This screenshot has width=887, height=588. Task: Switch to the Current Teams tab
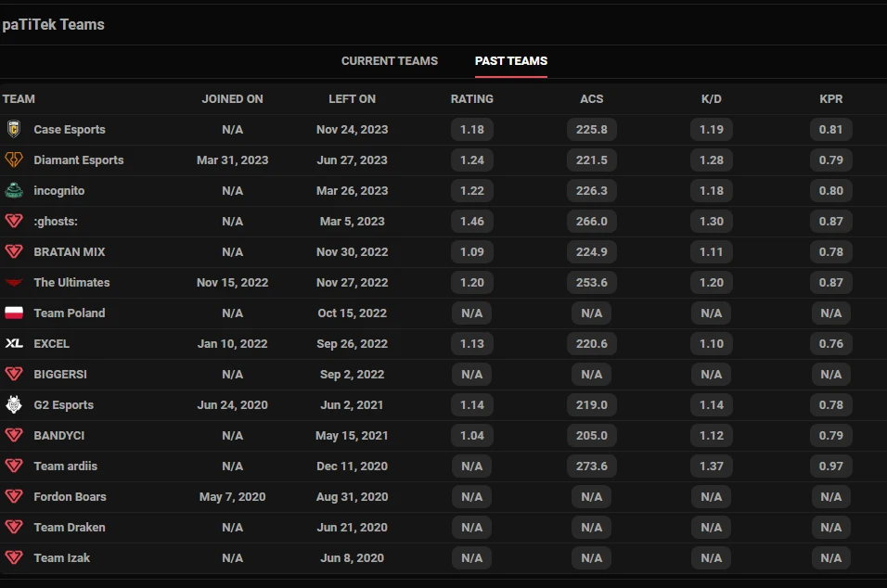[x=390, y=61]
